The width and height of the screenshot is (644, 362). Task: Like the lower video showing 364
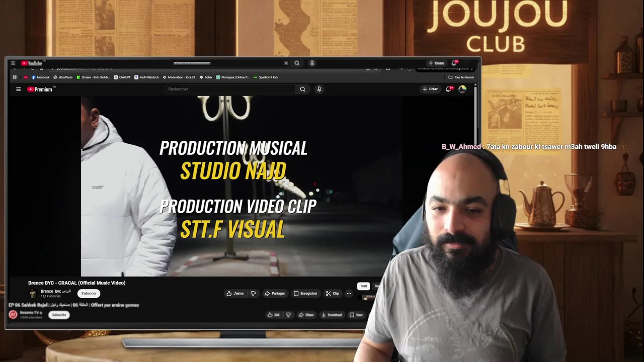273,315
